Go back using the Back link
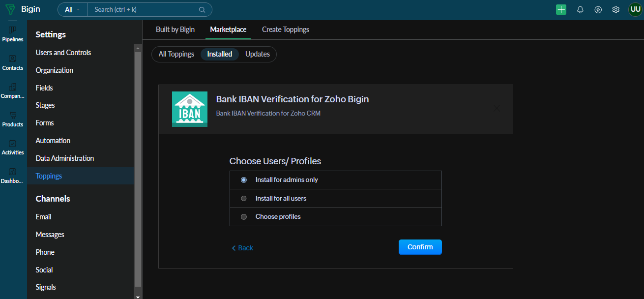Viewport: 644px width, 299px height. coord(242,248)
